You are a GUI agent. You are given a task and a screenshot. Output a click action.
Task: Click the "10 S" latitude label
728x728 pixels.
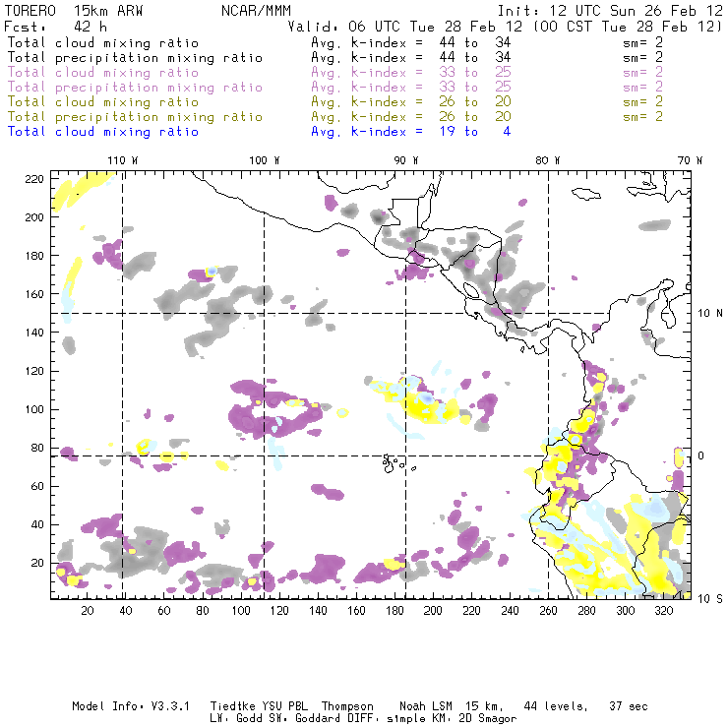click(710, 599)
